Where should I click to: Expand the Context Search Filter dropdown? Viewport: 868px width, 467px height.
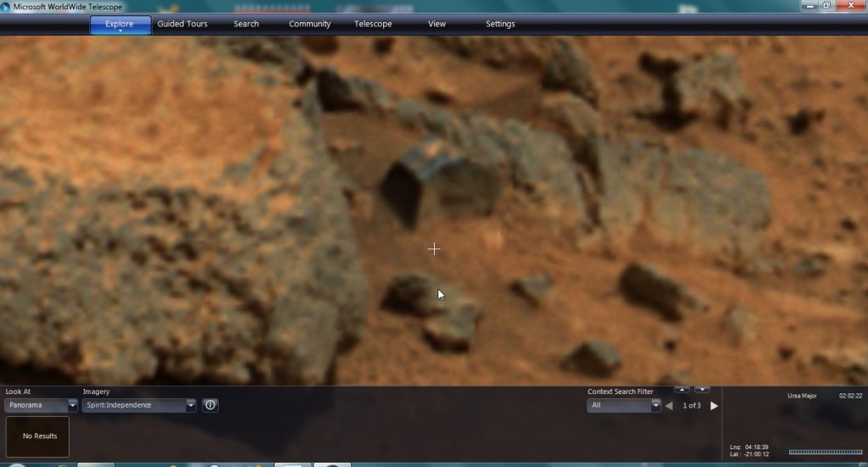[655, 406]
